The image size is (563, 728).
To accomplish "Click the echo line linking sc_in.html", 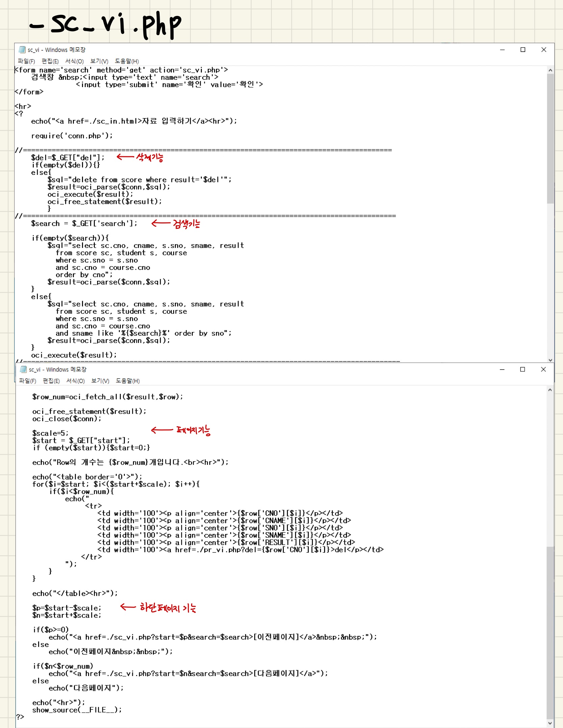I will (x=134, y=121).
